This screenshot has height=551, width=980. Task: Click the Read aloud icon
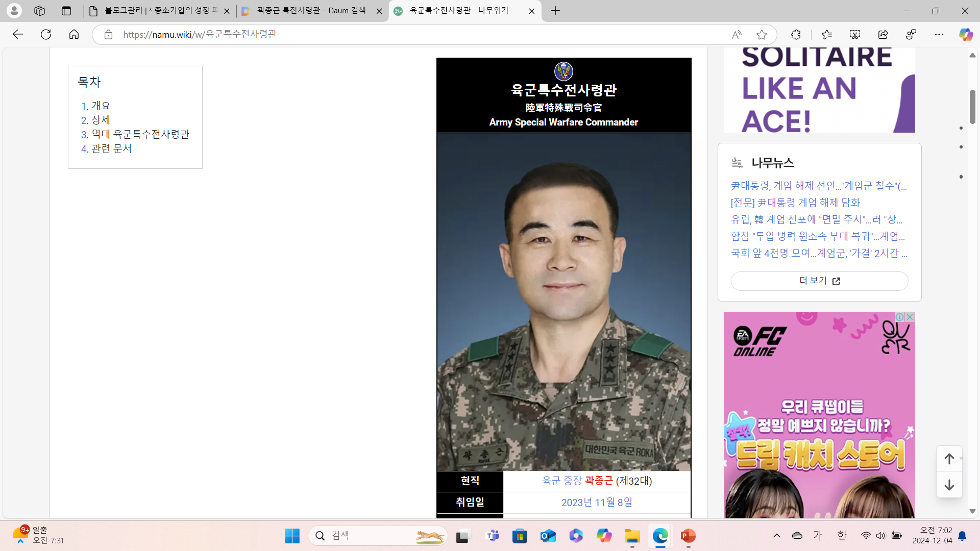(x=736, y=34)
